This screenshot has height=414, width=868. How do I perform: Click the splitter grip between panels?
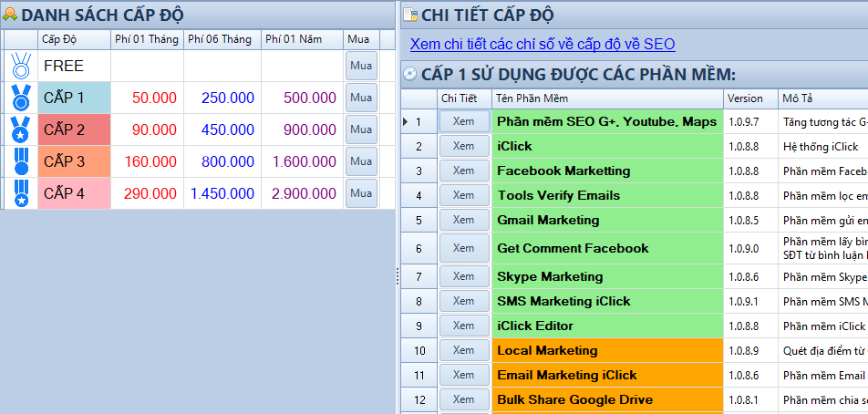coord(398,276)
